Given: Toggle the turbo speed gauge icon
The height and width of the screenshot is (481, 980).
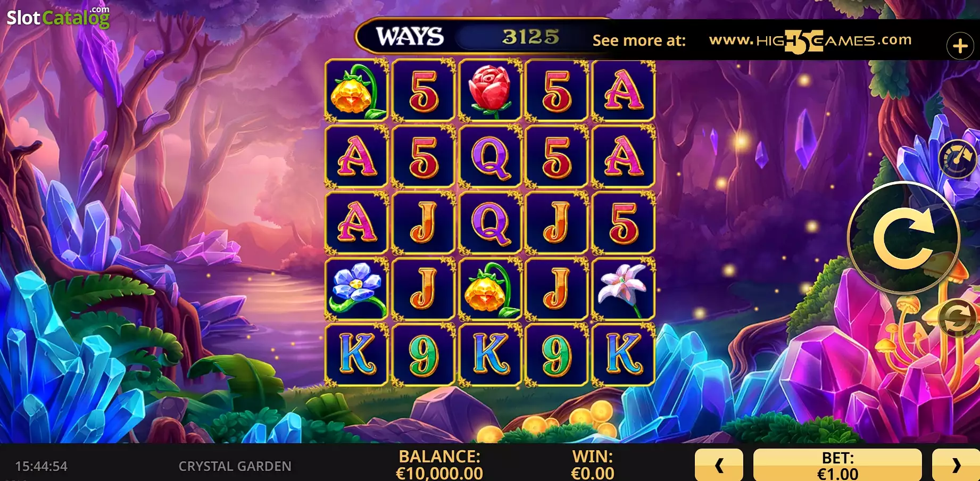Looking at the screenshot, I should (x=958, y=159).
